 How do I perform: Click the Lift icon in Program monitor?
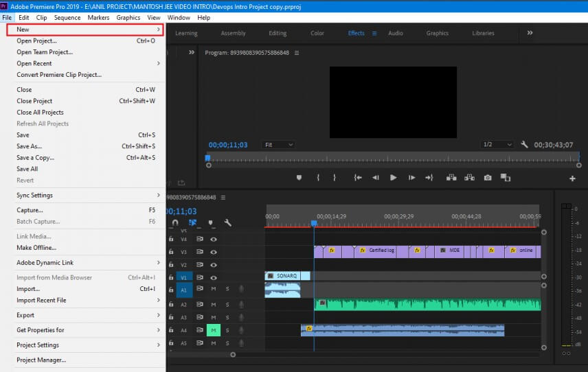click(451, 178)
